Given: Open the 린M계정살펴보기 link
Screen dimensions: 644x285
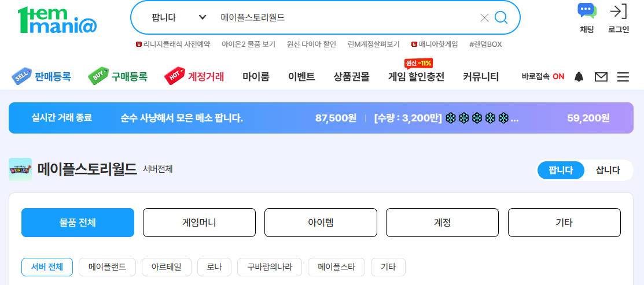Looking at the screenshot, I should (x=373, y=45).
